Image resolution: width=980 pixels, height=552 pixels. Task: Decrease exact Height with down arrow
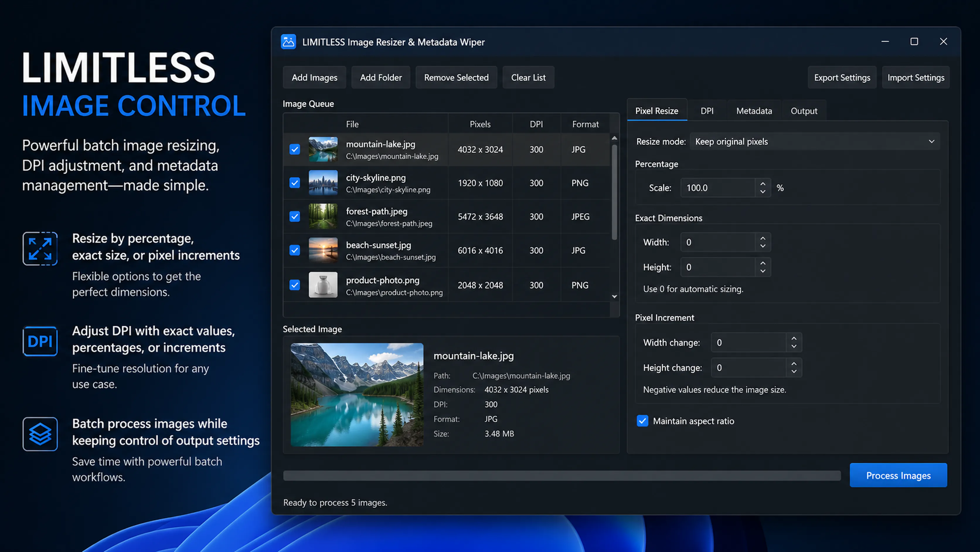(x=763, y=271)
